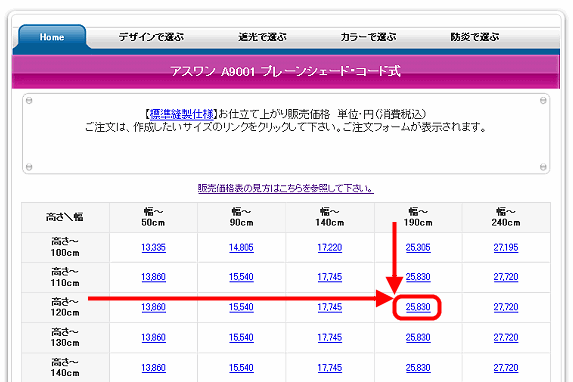Screen dimensions: 573x382
Task: Open the 標準縫製仕様 link
Action: [x=182, y=114]
